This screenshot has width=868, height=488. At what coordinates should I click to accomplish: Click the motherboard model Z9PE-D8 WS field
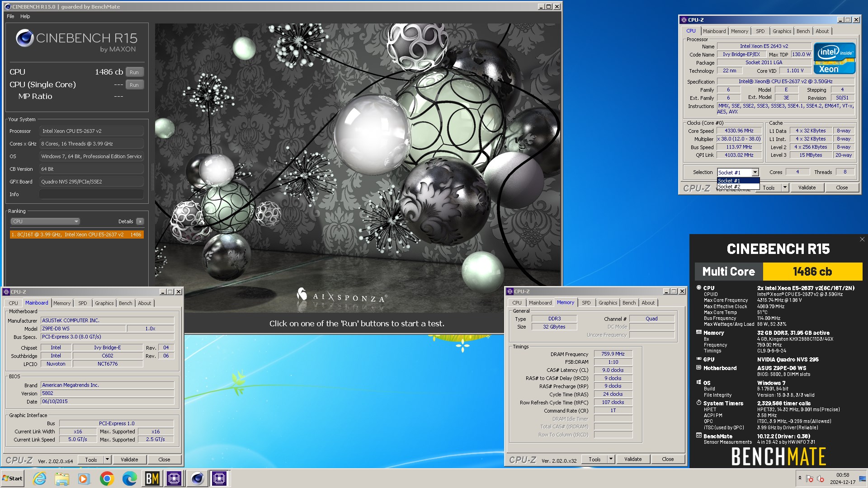[83, 328]
